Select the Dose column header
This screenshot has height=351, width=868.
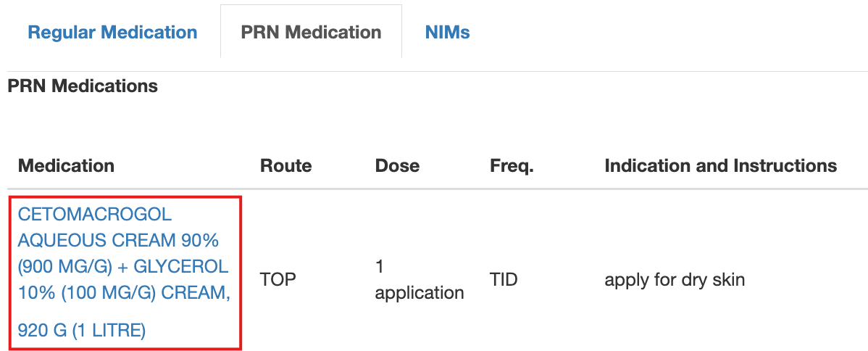tap(397, 165)
